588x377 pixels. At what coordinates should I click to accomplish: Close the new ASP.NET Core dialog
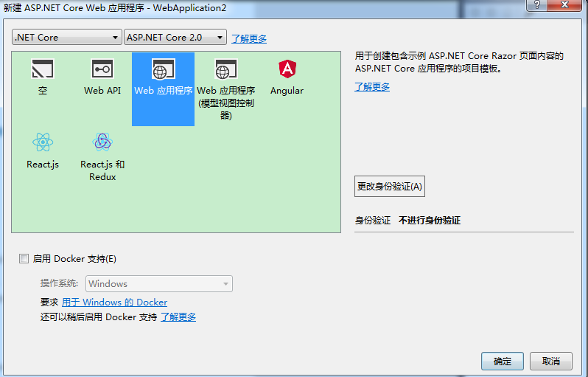point(564,5)
